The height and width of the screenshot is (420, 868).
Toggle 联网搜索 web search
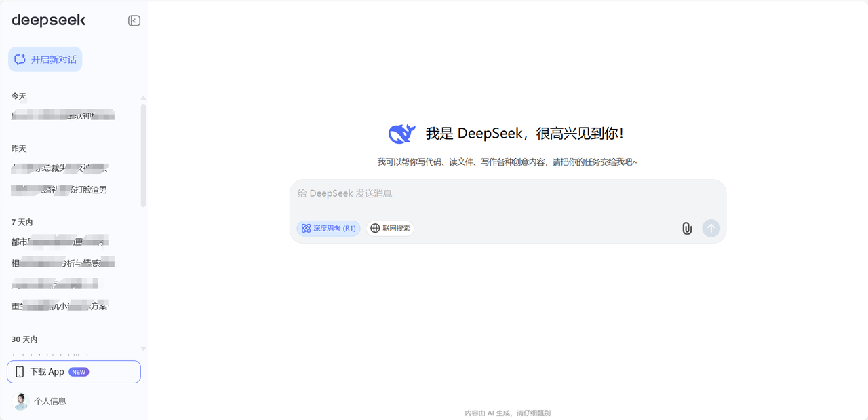[390, 229]
